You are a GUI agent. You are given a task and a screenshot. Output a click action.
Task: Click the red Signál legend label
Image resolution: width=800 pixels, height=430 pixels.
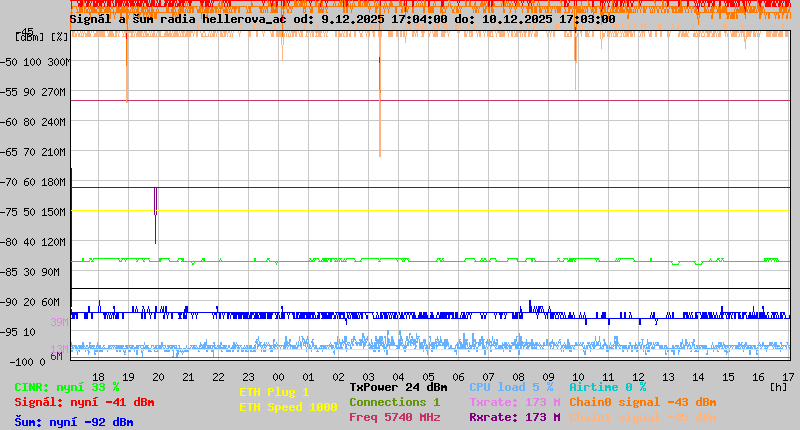point(84,402)
